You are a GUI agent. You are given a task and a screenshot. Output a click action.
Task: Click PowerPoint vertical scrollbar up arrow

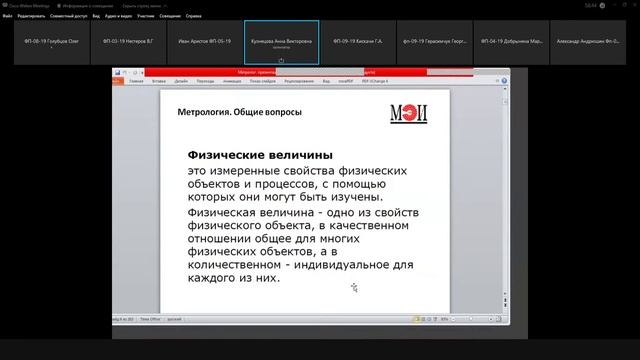tap(505, 90)
